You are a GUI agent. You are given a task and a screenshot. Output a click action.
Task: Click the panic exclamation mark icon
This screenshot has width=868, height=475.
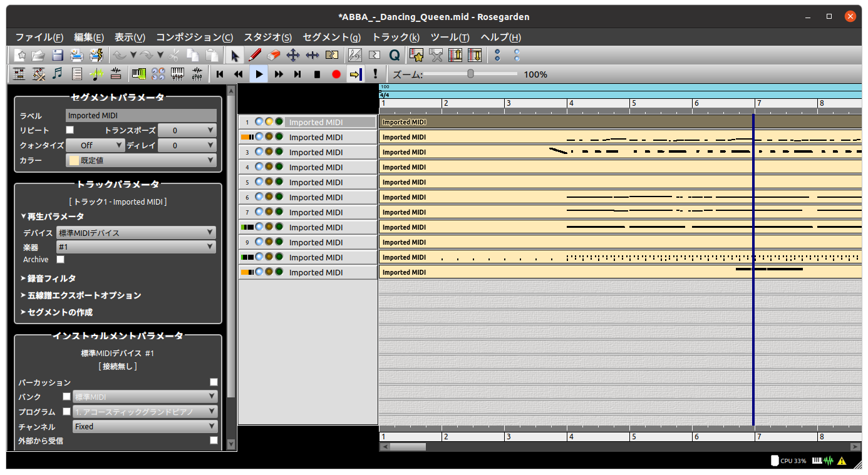tap(375, 74)
